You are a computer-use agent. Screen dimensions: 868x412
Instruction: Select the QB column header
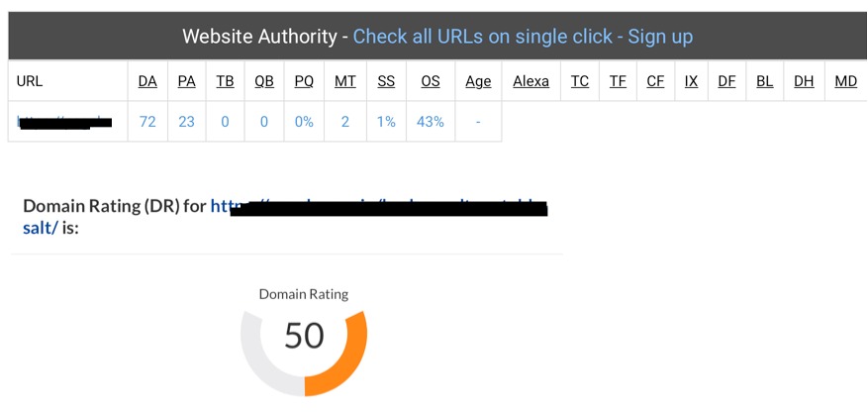coord(264,81)
